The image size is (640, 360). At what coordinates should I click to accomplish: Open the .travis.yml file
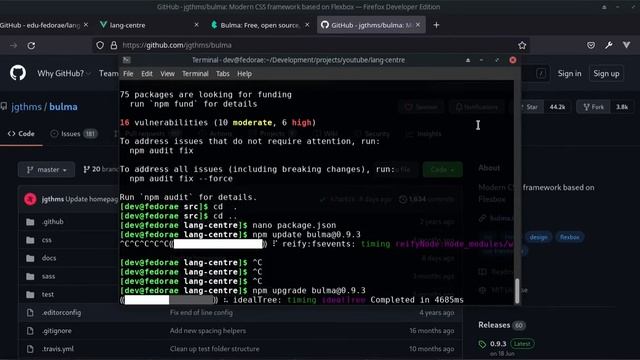point(58,349)
